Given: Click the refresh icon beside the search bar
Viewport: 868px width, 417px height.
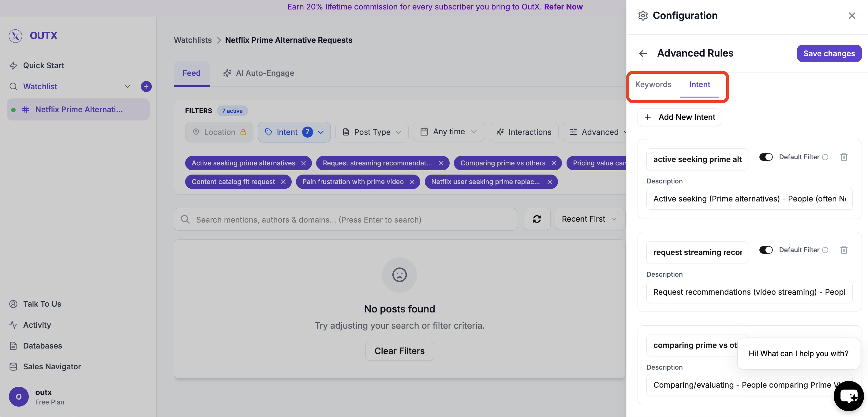Looking at the screenshot, I should coord(537,219).
